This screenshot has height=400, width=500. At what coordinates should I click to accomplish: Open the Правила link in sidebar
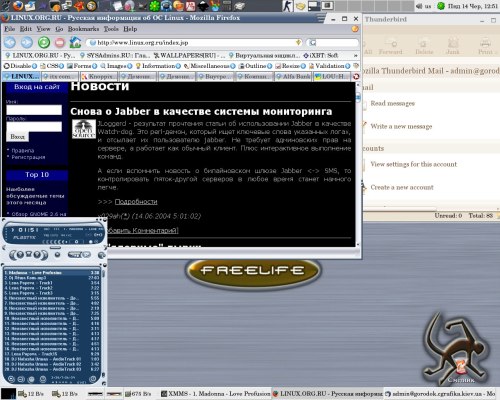(x=23, y=151)
